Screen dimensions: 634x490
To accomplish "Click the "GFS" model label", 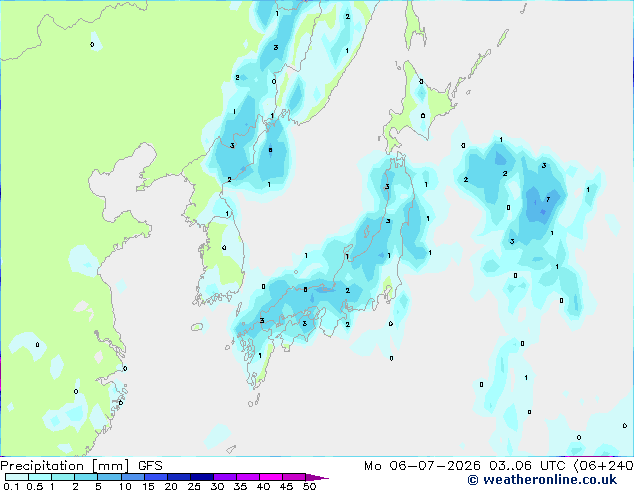I will (150, 466).
